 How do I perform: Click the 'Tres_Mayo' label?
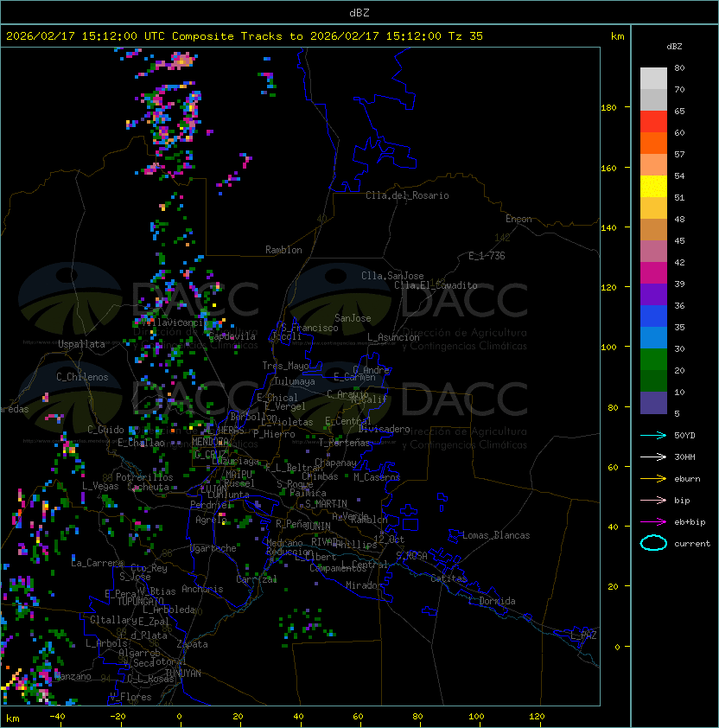pos(285,366)
